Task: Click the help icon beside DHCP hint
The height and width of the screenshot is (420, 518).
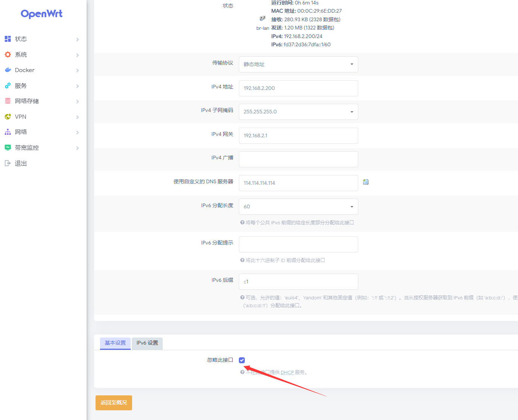Action: tap(242, 372)
